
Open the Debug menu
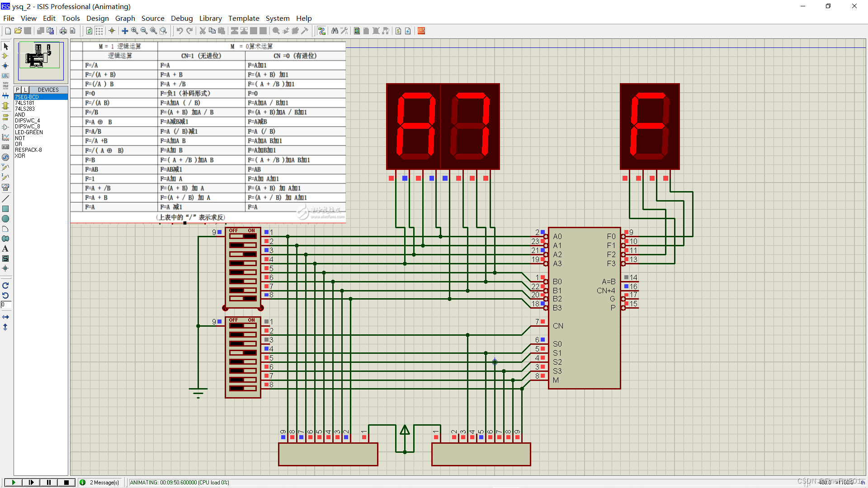pos(182,19)
